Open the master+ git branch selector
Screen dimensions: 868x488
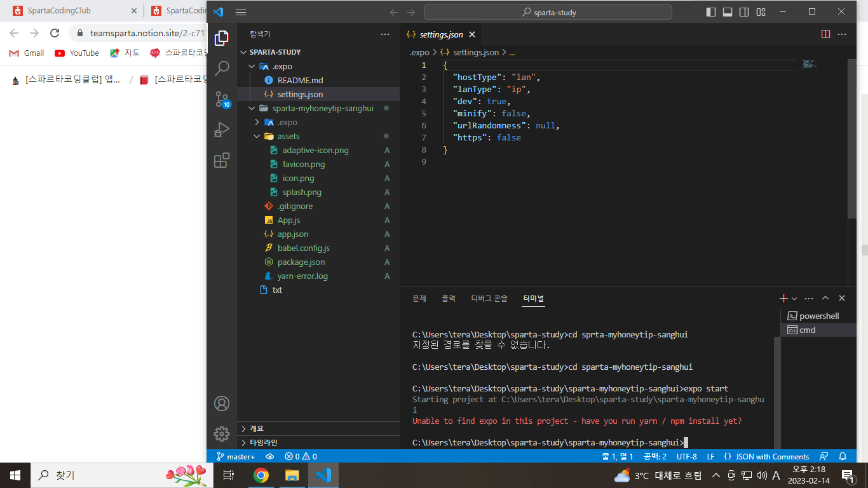236,456
